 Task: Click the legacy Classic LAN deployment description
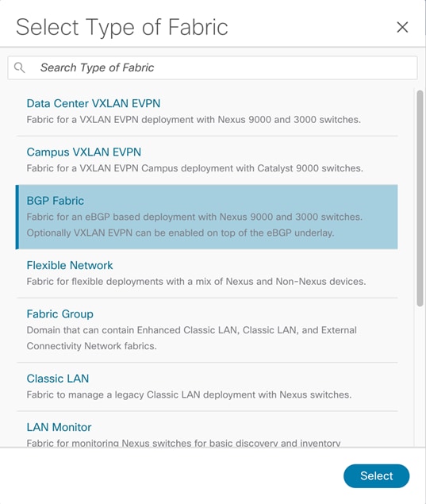(190, 394)
